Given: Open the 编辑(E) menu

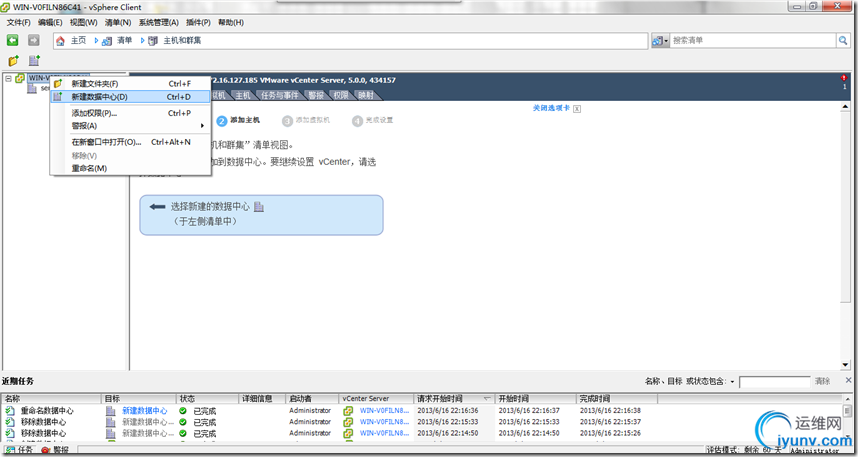Looking at the screenshot, I should point(50,22).
